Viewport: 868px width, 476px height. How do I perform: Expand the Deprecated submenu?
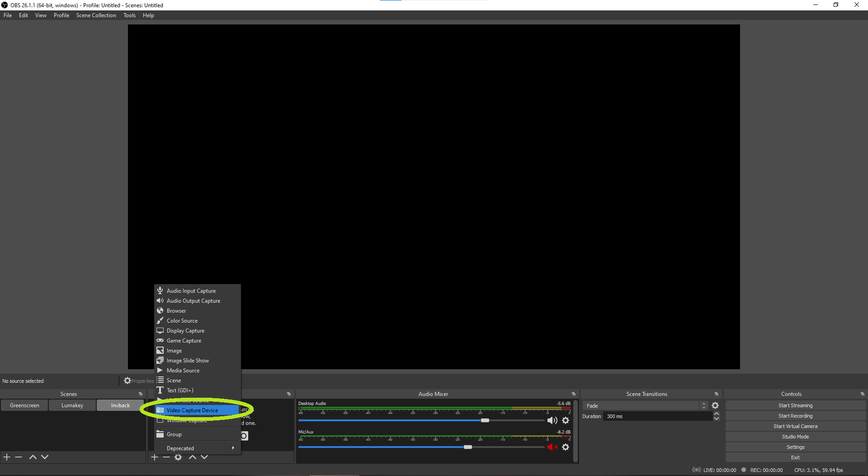tap(198, 448)
